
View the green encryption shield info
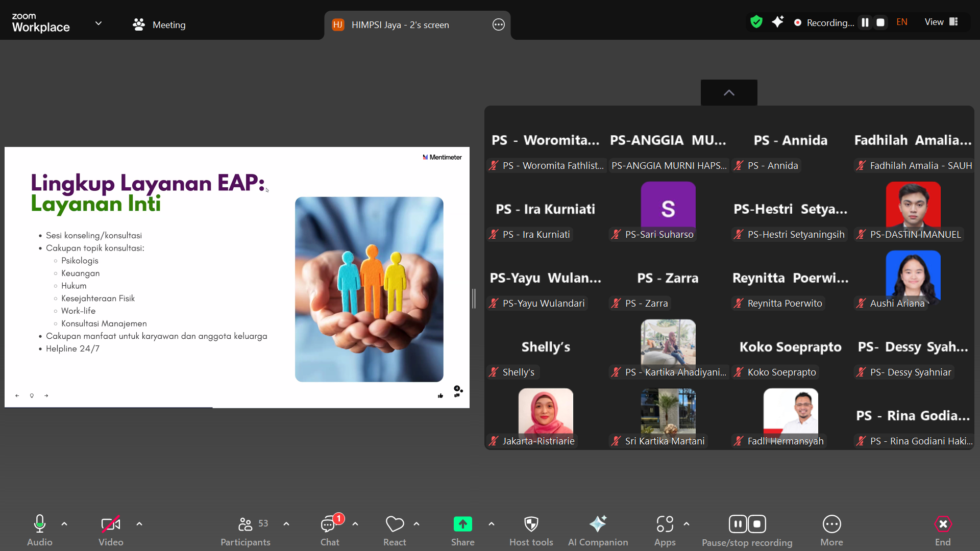pos(756,22)
